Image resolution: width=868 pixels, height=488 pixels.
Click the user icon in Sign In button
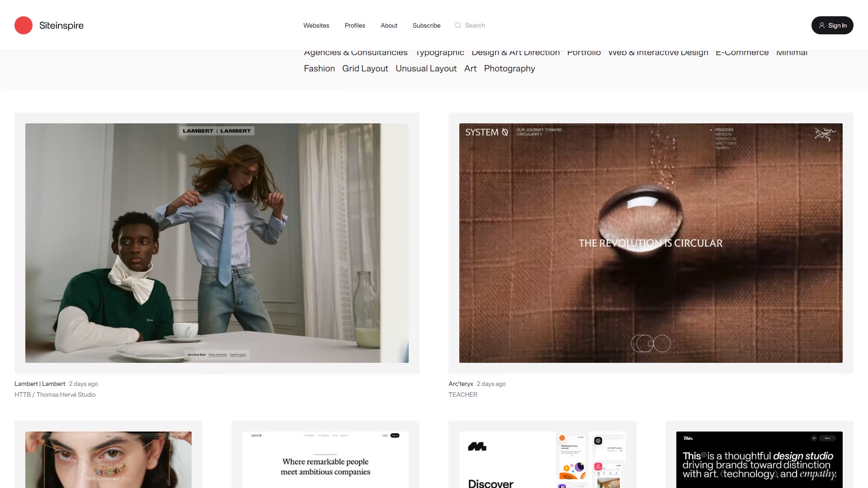tap(821, 25)
